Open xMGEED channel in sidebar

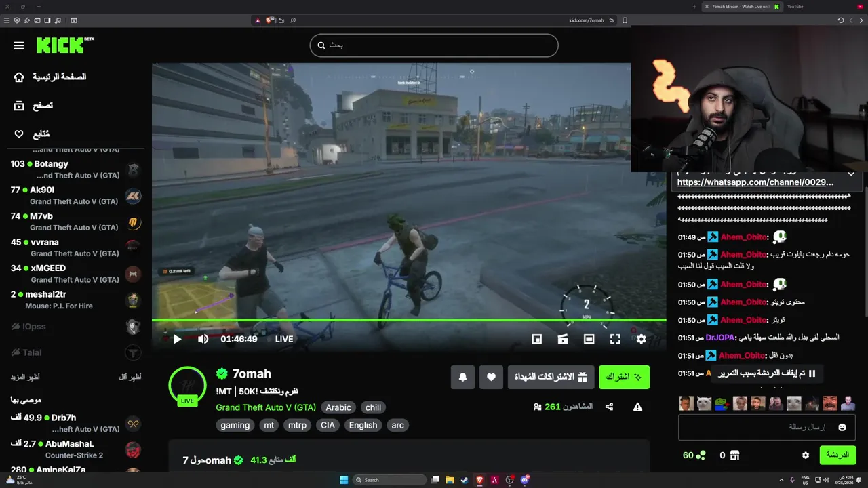pos(75,274)
